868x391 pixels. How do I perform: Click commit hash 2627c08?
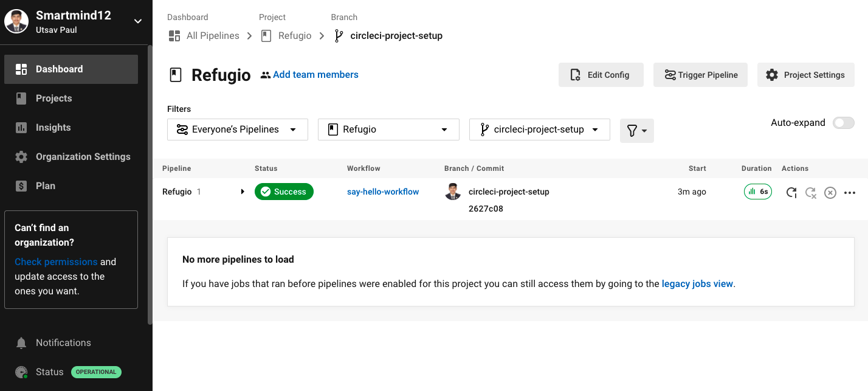(x=486, y=209)
